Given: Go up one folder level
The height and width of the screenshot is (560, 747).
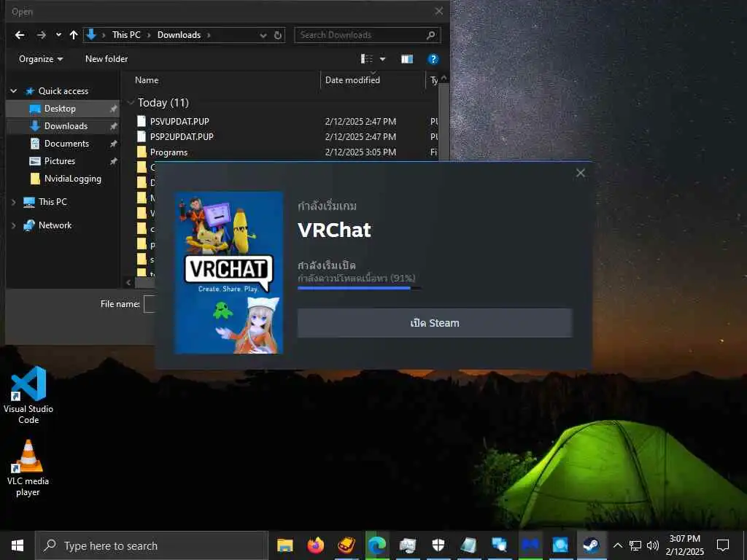Looking at the screenshot, I should pos(74,35).
